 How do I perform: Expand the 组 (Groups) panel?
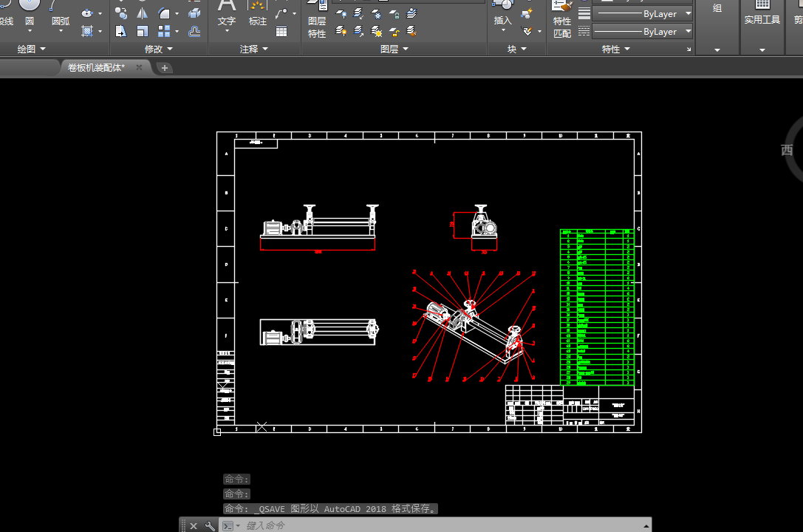click(x=717, y=50)
